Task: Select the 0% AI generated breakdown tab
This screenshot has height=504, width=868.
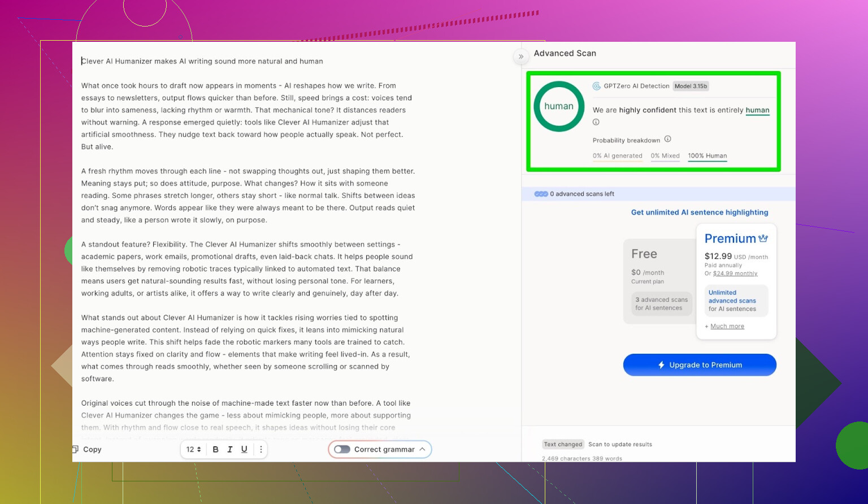Action: pyautogui.click(x=617, y=156)
